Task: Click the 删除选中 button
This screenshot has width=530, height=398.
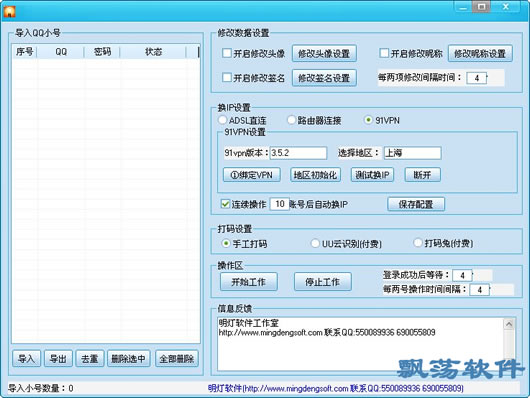Action: pos(128,358)
